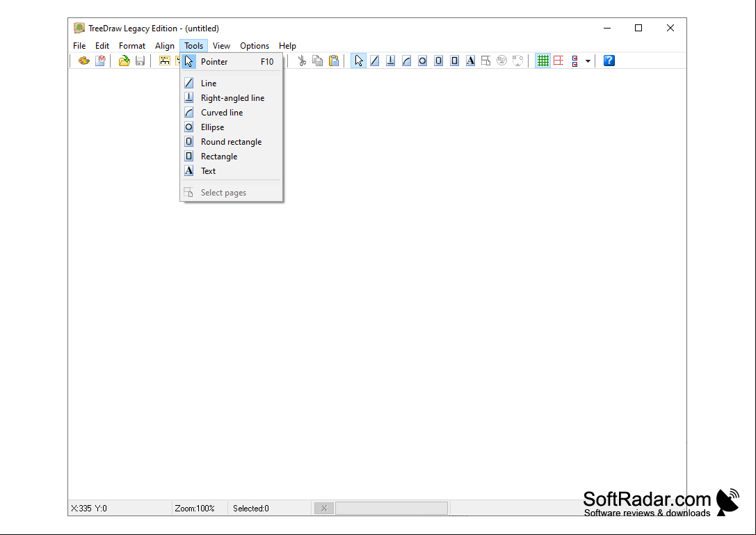Image resolution: width=756 pixels, height=535 pixels.
Task: Choose the Rectangle entry in the Tools menu
Action: pos(231,157)
